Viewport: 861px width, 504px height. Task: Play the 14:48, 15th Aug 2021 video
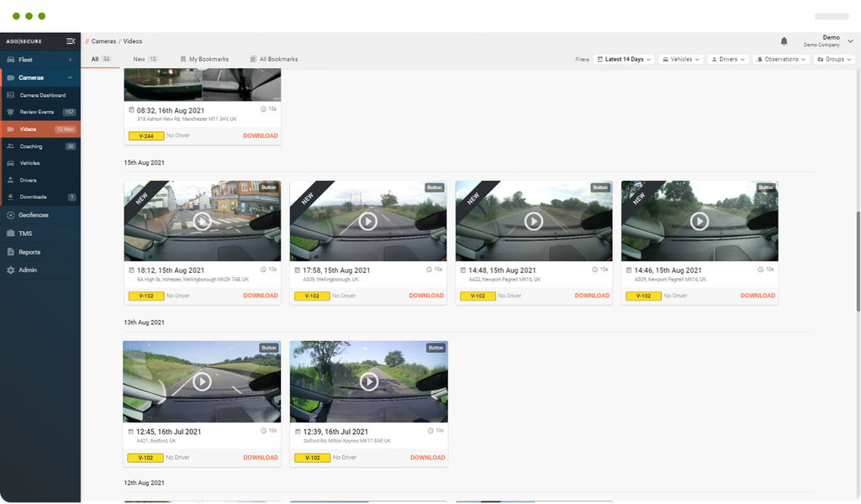click(x=534, y=222)
